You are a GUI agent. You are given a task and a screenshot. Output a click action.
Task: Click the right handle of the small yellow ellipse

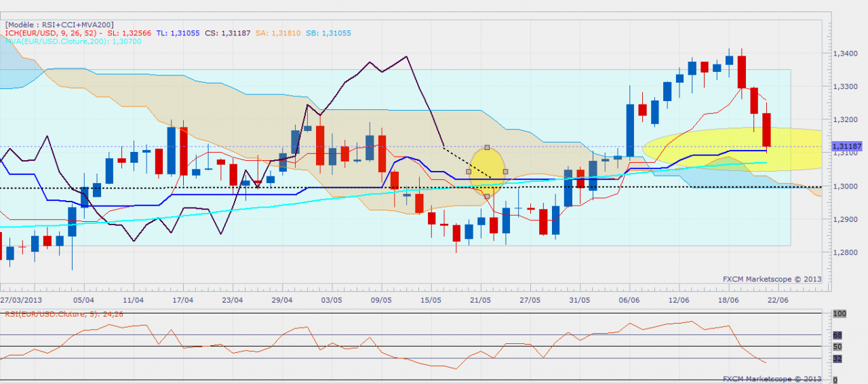click(x=506, y=172)
